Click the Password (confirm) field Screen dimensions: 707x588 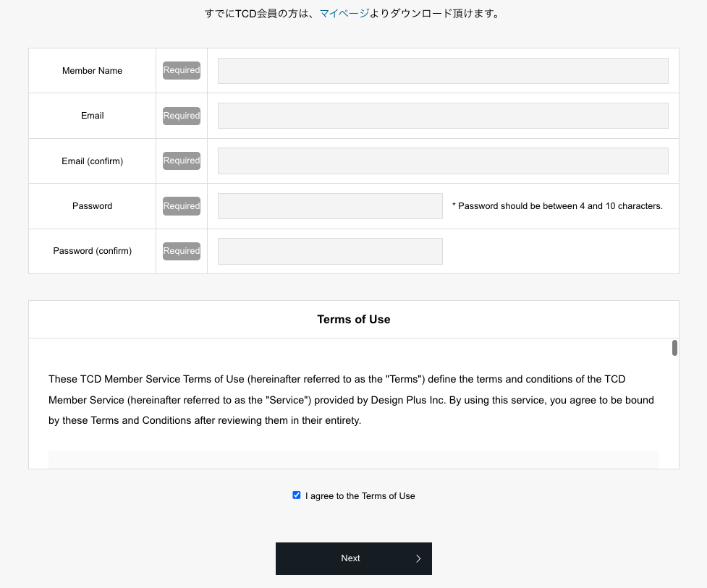[330, 251]
